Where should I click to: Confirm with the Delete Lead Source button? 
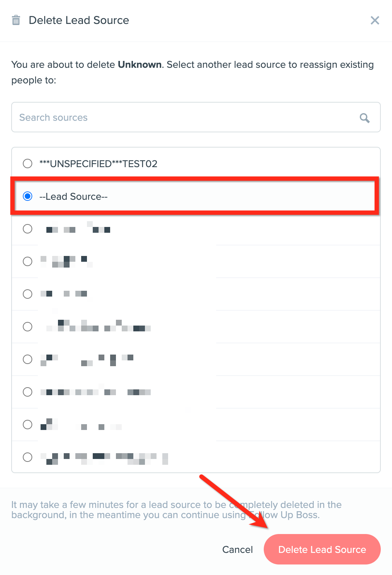click(322, 549)
